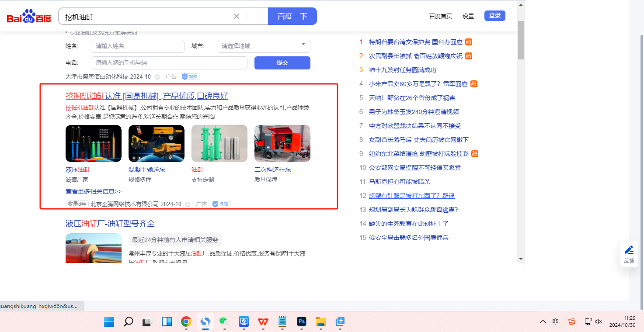Image resolution: width=644 pixels, height=332 pixels.
Task: Open hot search 缺失的生死教育在此刻补上了
Action: pyautogui.click(x=409, y=224)
